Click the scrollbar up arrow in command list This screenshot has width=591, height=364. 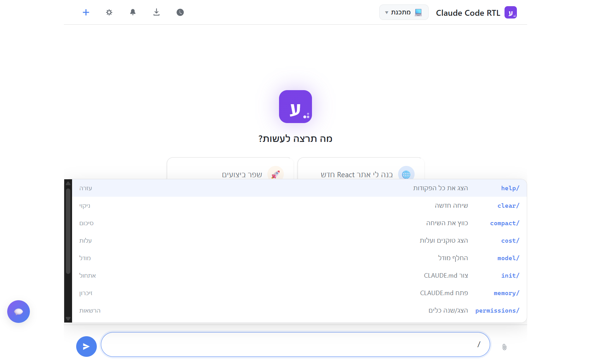(x=68, y=183)
